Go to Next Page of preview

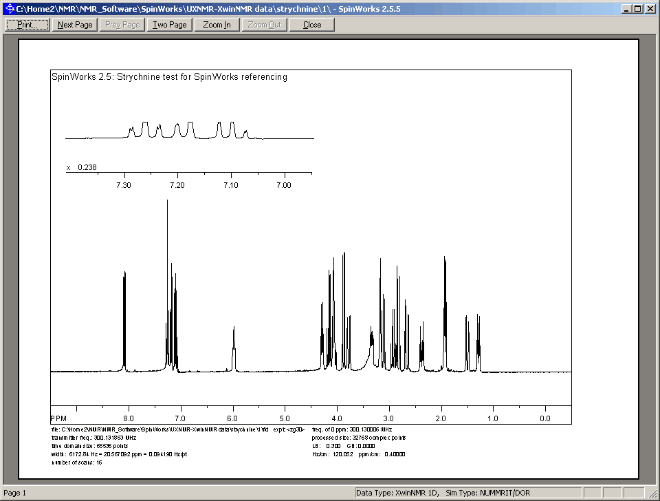[x=75, y=25]
